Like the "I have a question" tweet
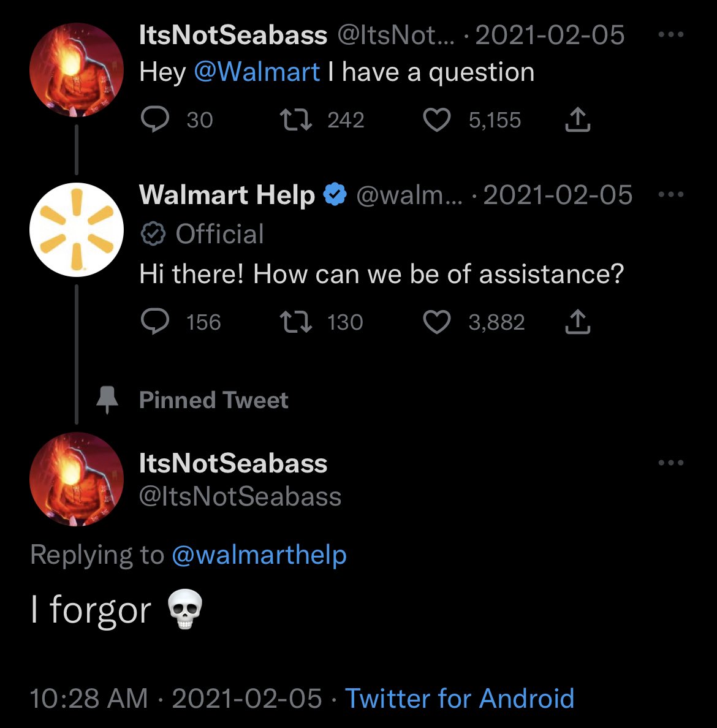Image resolution: width=717 pixels, height=728 pixels. pyautogui.click(x=437, y=120)
